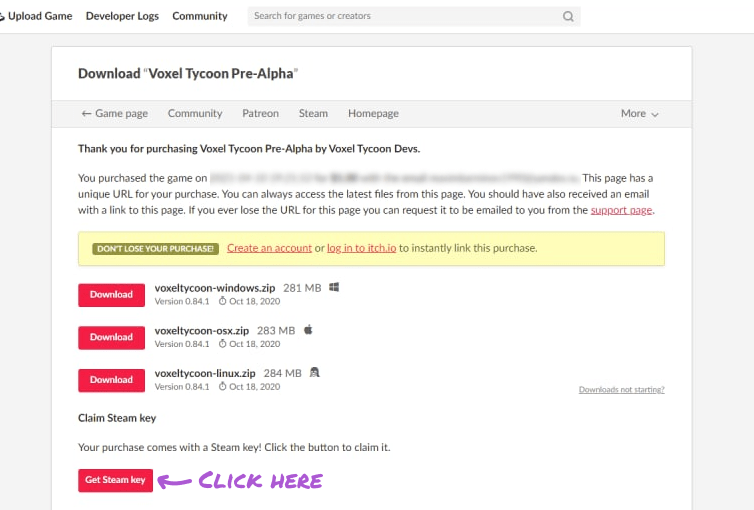This screenshot has width=754, height=510.
Task: Click the Get Steam key button
Action: pyautogui.click(x=115, y=480)
